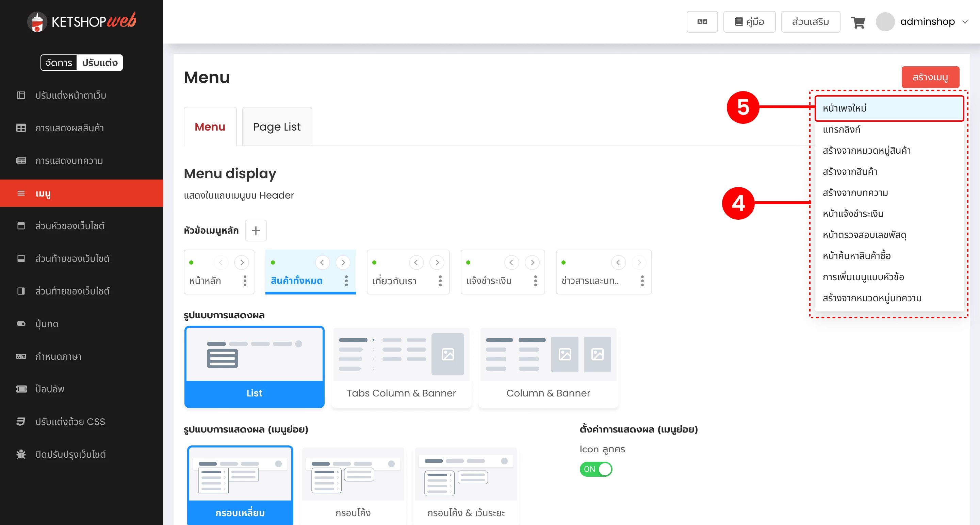This screenshot has height=525, width=980.
Task: Move สินค้าทั้งหมด left with arrow
Action: [x=322, y=262]
